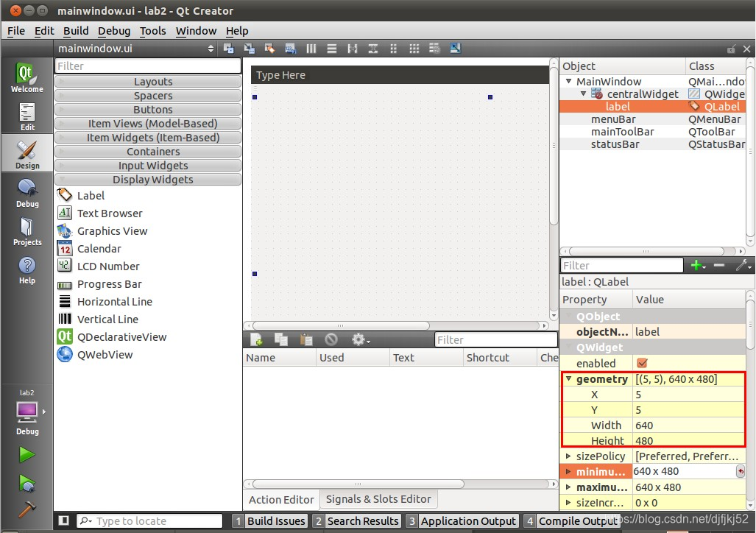The image size is (756, 533).
Task: Open the mainwindow.ui document dropdown
Action: 135,49
